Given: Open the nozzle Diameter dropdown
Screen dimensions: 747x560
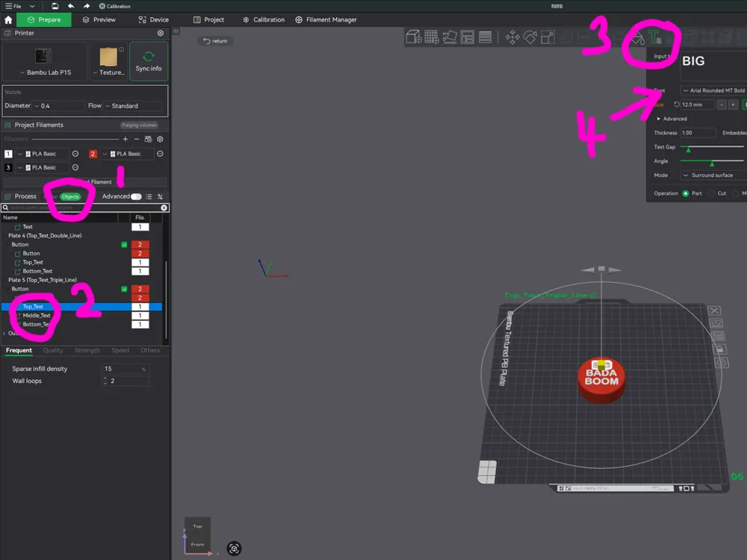Looking at the screenshot, I should click(x=58, y=106).
